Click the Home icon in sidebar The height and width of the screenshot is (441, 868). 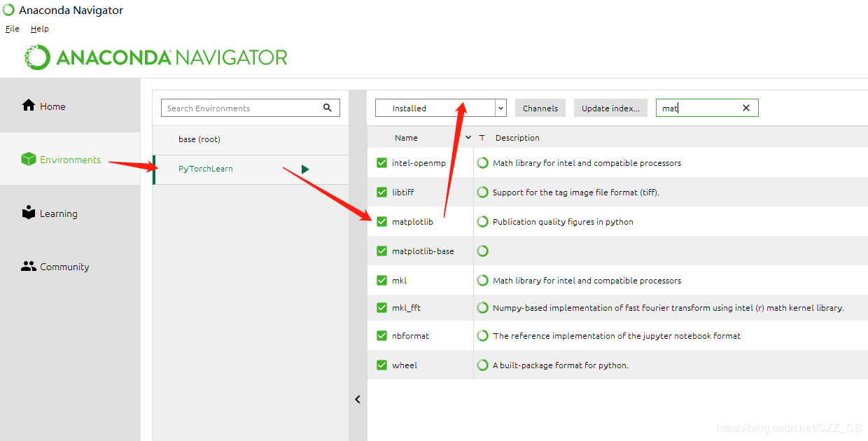(x=29, y=106)
